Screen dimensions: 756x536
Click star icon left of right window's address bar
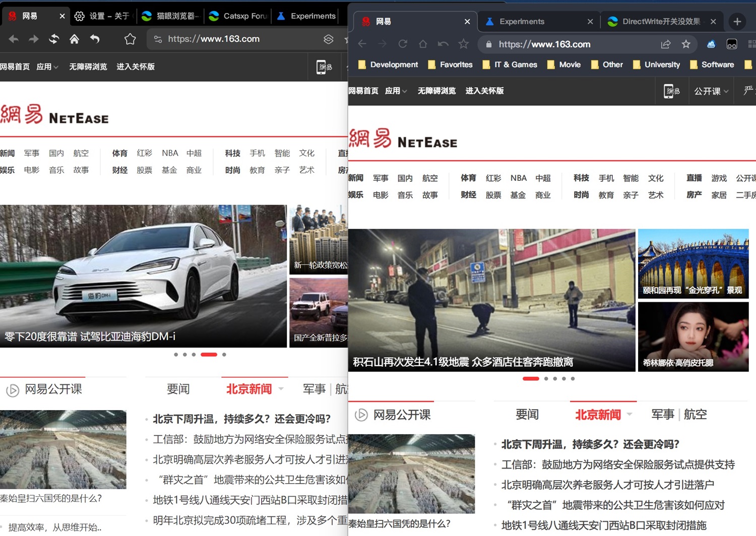click(x=463, y=44)
